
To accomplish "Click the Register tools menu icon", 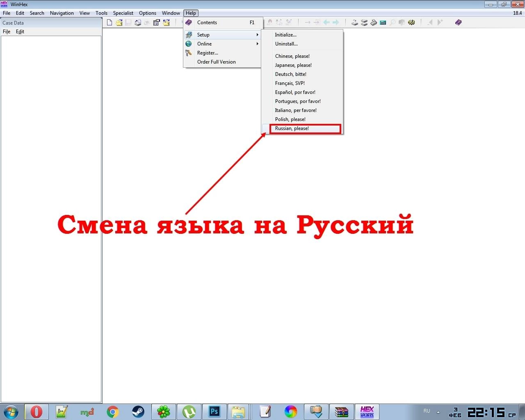I will [x=189, y=53].
